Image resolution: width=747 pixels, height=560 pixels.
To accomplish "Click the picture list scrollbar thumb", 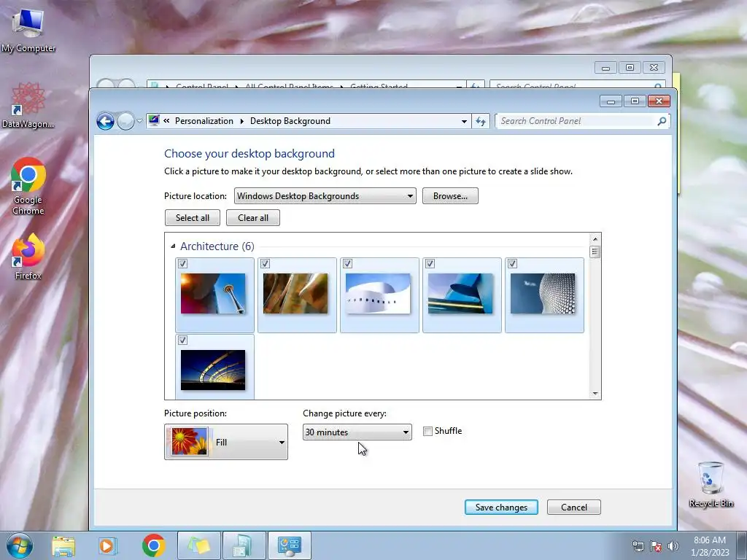I will 595,252.
